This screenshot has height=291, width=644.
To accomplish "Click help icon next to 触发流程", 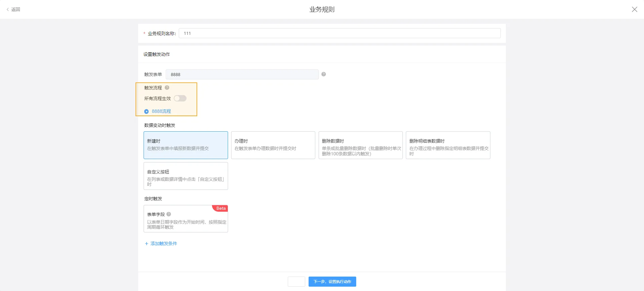I will coord(167,88).
